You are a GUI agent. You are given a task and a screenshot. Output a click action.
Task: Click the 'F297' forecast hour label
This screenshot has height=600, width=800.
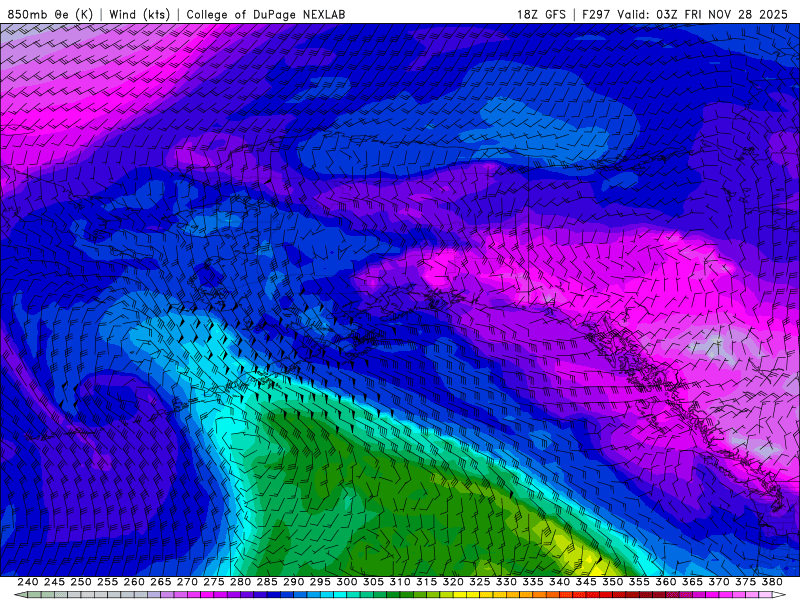point(596,14)
